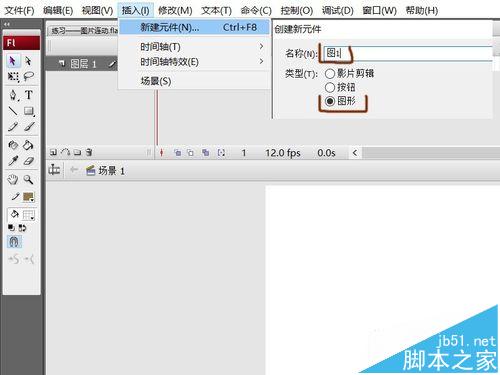Click the timeline scroll-left arrow

(355, 153)
